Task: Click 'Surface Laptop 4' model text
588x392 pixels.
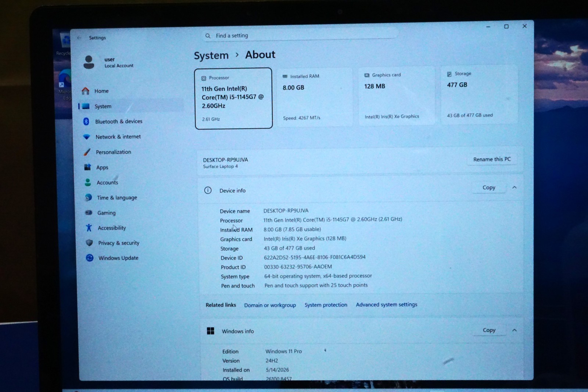Action: [x=220, y=167]
